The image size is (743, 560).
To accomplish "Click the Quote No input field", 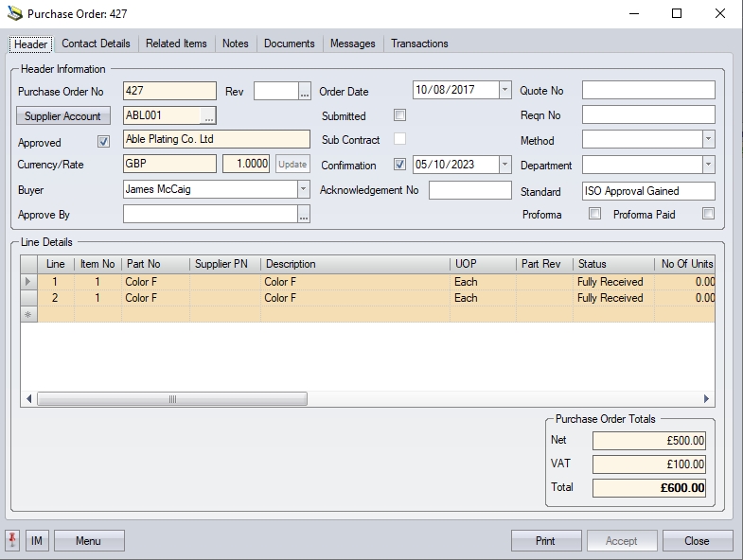I will [x=647, y=91].
